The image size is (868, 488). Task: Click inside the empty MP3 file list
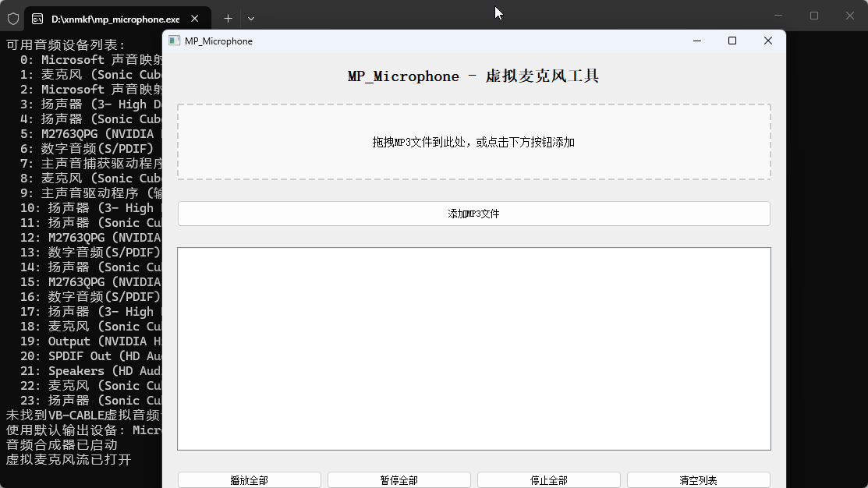click(473, 348)
